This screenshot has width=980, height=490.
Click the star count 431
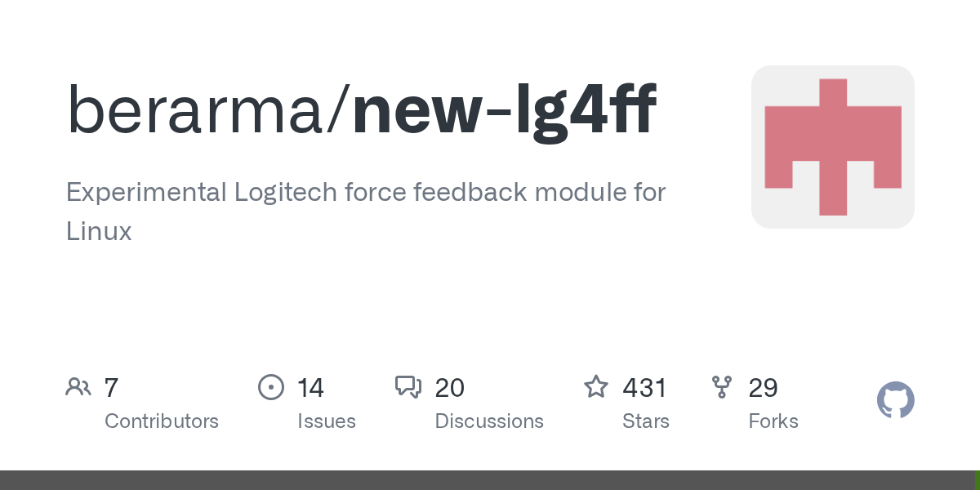click(x=645, y=388)
